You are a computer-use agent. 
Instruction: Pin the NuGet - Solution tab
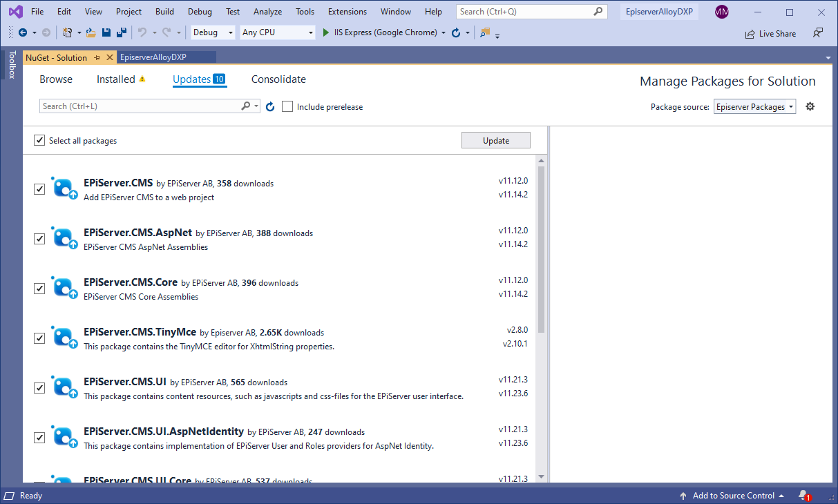coord(97,57)
